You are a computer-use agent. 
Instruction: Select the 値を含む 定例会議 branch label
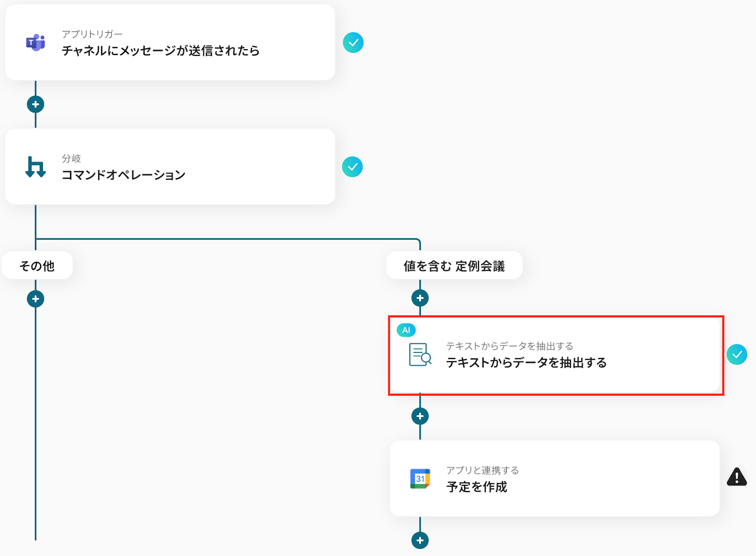pyautogui.click(x=454, y=266)
